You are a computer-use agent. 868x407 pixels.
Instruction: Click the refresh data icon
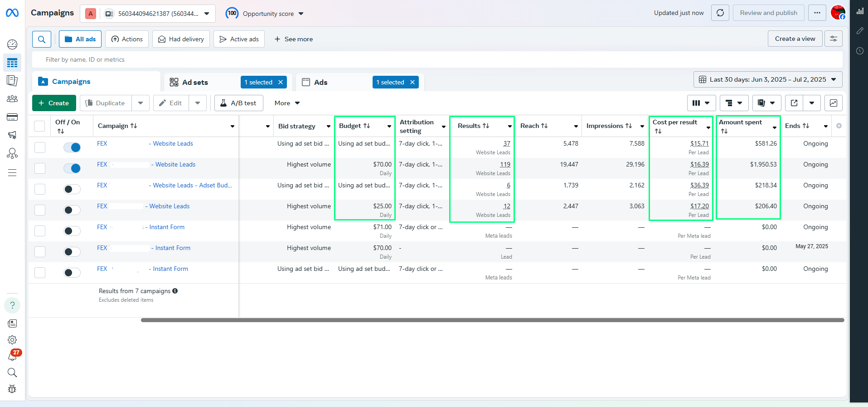click(x=720, y=13)
